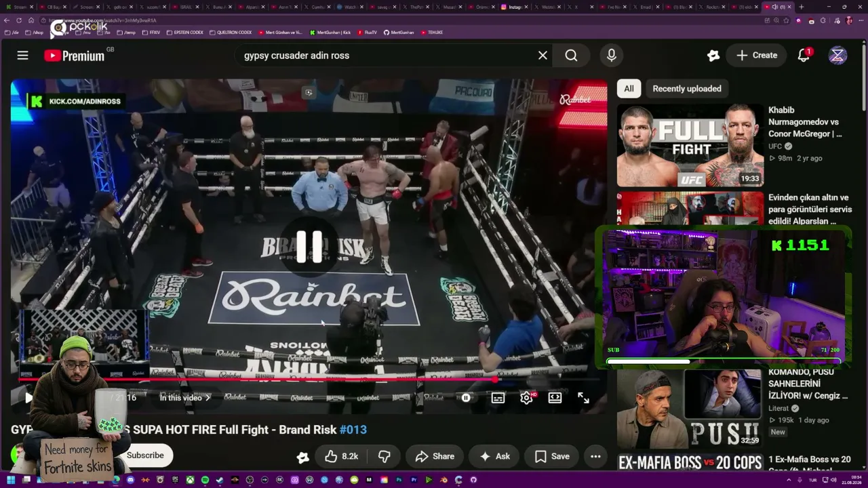Open more actions three-dot menu
This screenshot has height=488, width=868.
click(595, 456)
